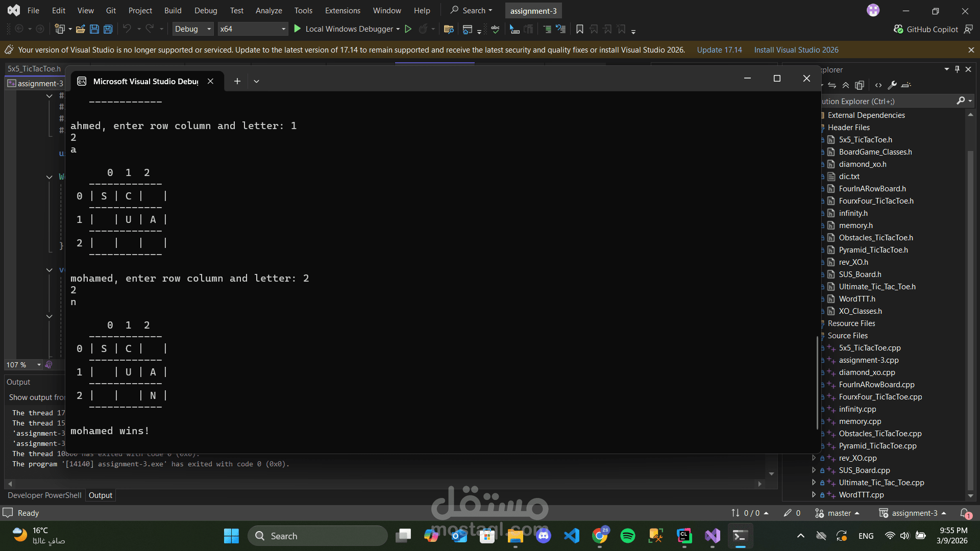Click Start Without Debugging green outline arrow
This screenshot has height=551, width=980.
point(408,29)
